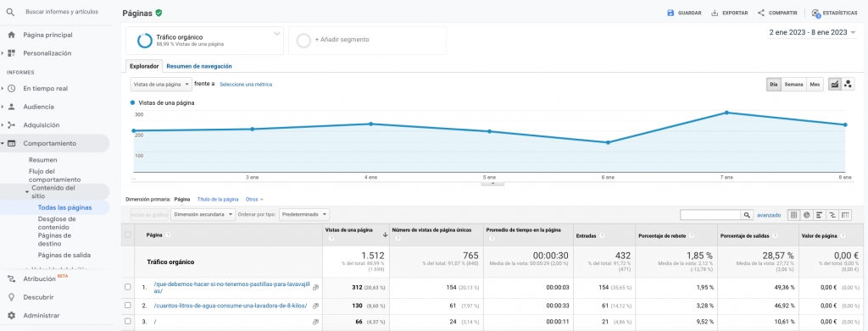Expand the Tráfico orgánico segment chevron
Image resolution: width=868 pixels, height=331 pixels.
[x=277, y=34]
